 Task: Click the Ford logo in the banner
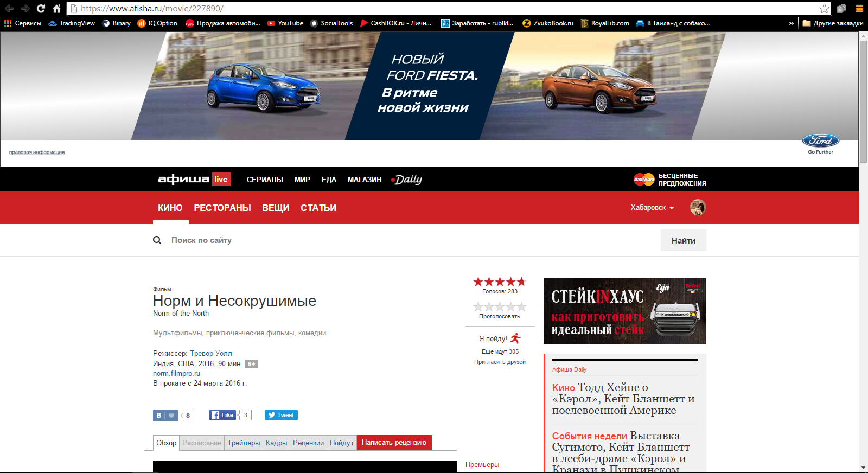tap(821, 141)
